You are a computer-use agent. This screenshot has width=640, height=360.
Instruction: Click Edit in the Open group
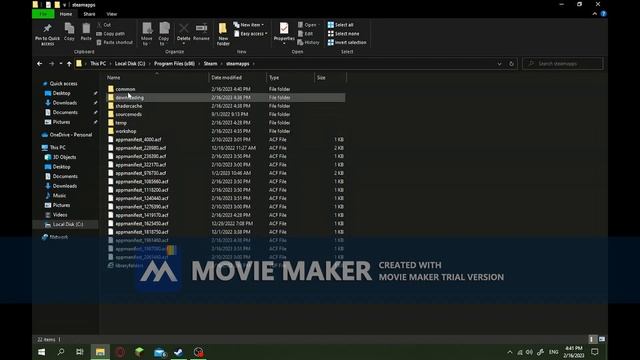pyautogui.click(x=305, y=33)
